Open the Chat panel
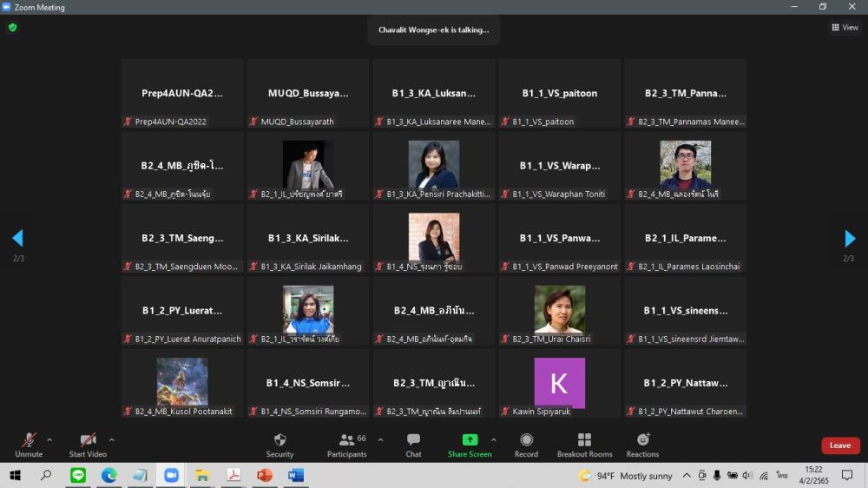 (413, 440)
